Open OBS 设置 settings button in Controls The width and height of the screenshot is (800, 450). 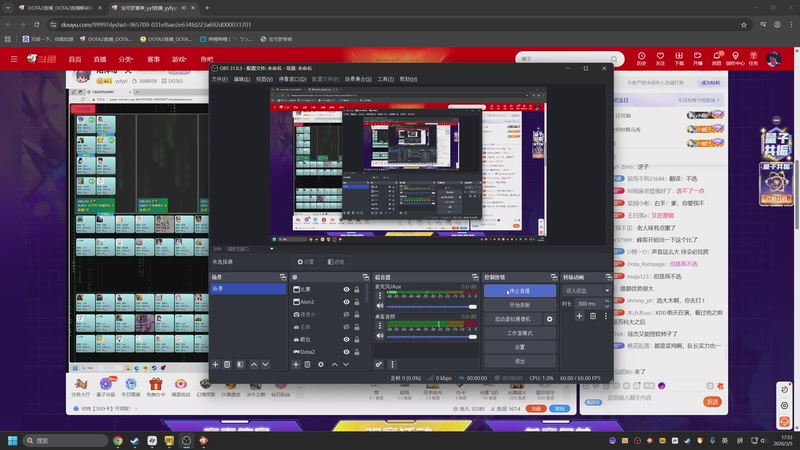point(519,347)
